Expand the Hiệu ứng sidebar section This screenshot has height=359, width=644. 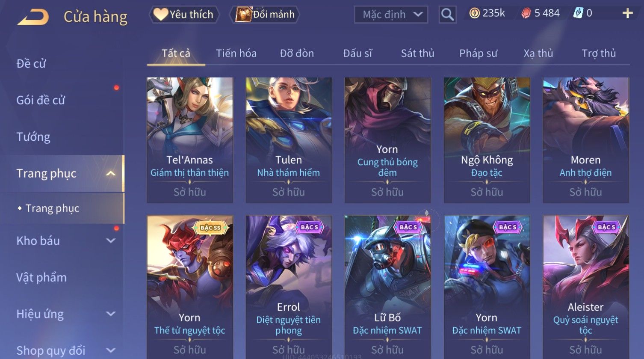111,314
